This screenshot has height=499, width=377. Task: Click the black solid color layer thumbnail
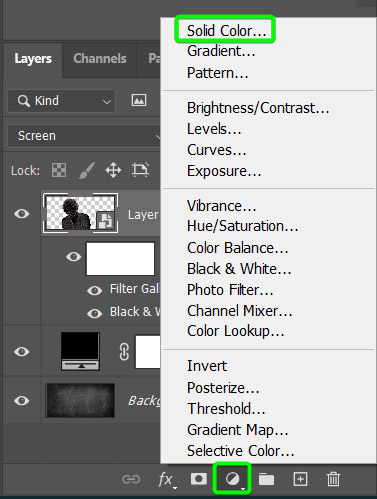pyautogui.click(x=80, y=351)
